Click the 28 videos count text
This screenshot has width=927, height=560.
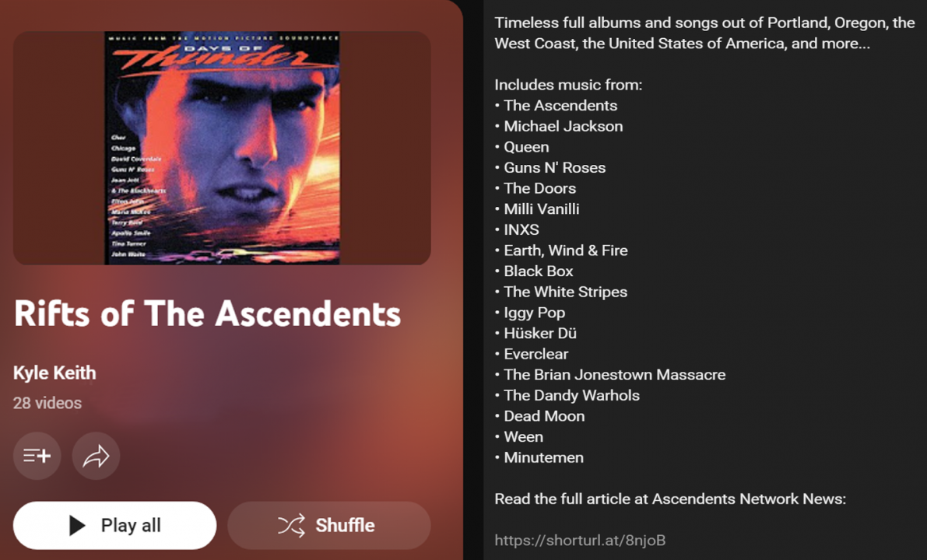click(47, 403)
